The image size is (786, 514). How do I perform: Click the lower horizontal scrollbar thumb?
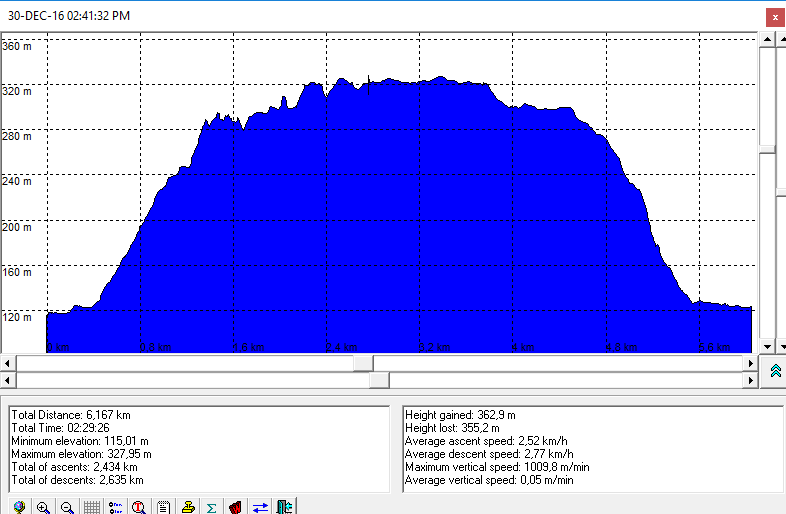point(379,380)
